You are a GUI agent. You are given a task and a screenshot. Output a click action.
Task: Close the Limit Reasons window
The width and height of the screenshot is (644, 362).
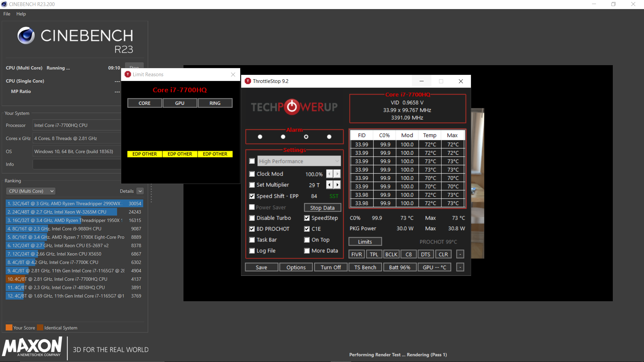233,74
